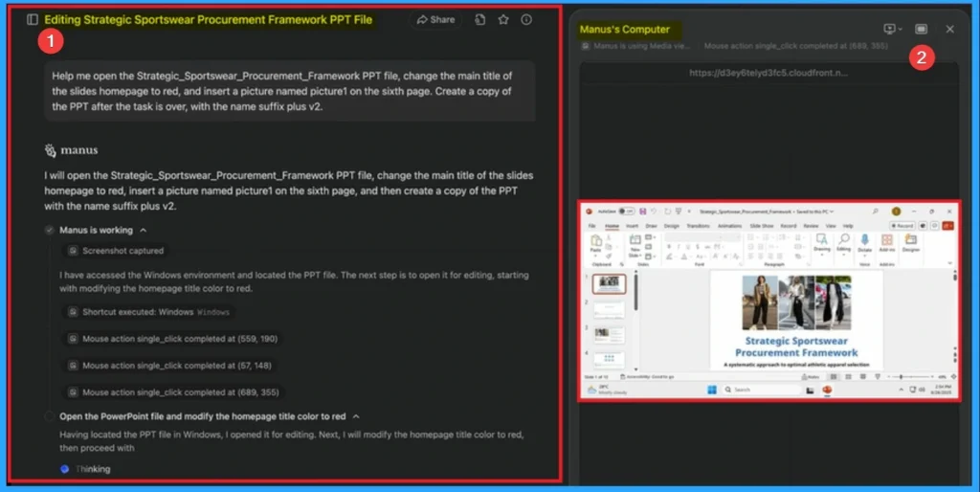Click Fit slide to window icon
This screenshot has width=980, height=492.
(x=954, y=376)
